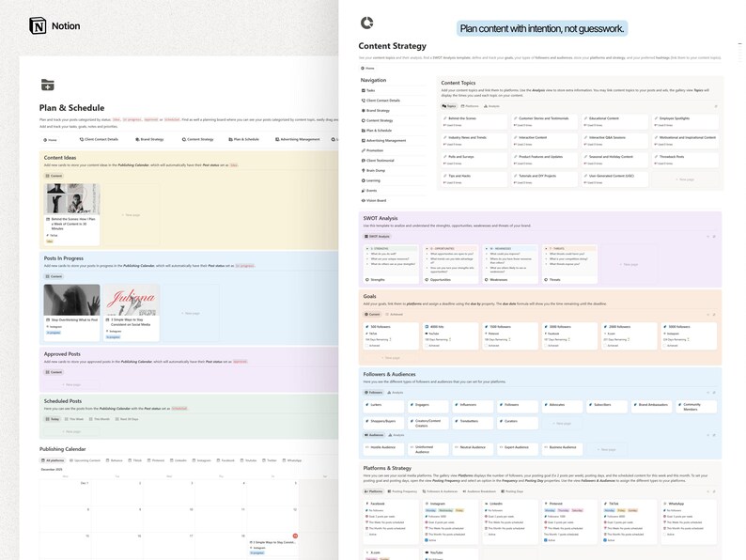Select Followers tab in Followers & Audiences
The height and width of the screenshot is (560, 746).
tap(374, 393)
